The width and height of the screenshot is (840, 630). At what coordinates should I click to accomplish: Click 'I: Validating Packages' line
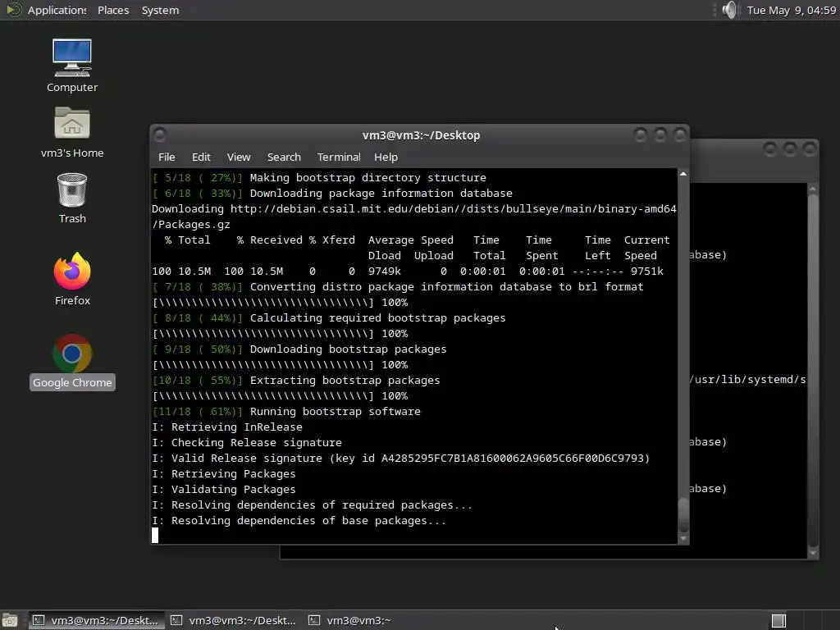224,489
